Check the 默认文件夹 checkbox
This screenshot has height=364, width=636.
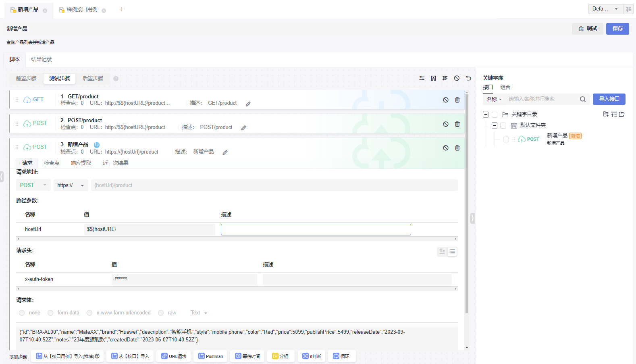(x=503, y=125)
